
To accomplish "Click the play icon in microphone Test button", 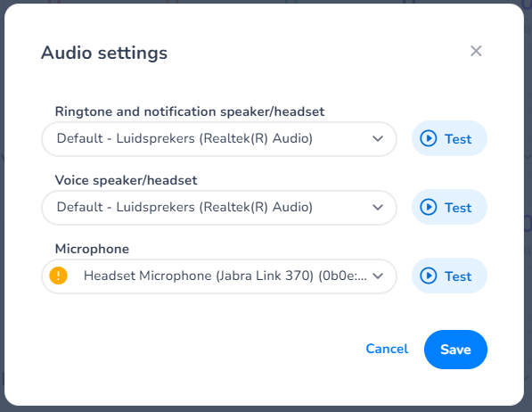I will pos(428,276).
